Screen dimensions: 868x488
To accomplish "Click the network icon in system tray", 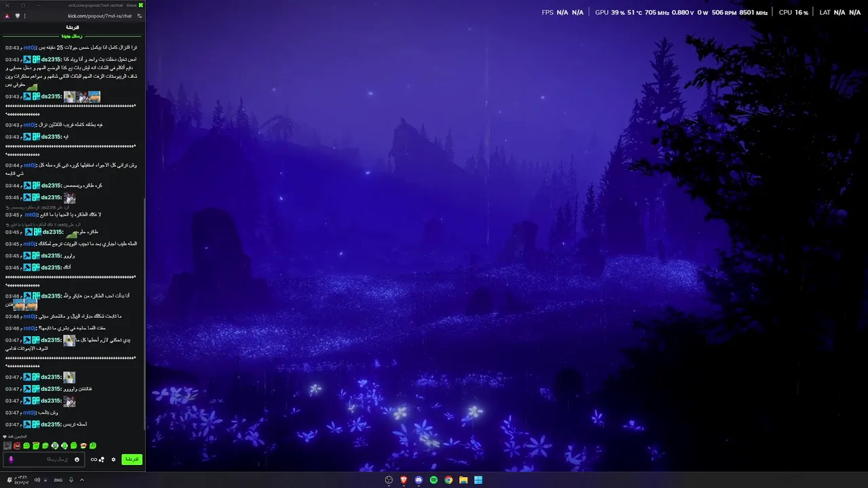I will click(45, 481).
